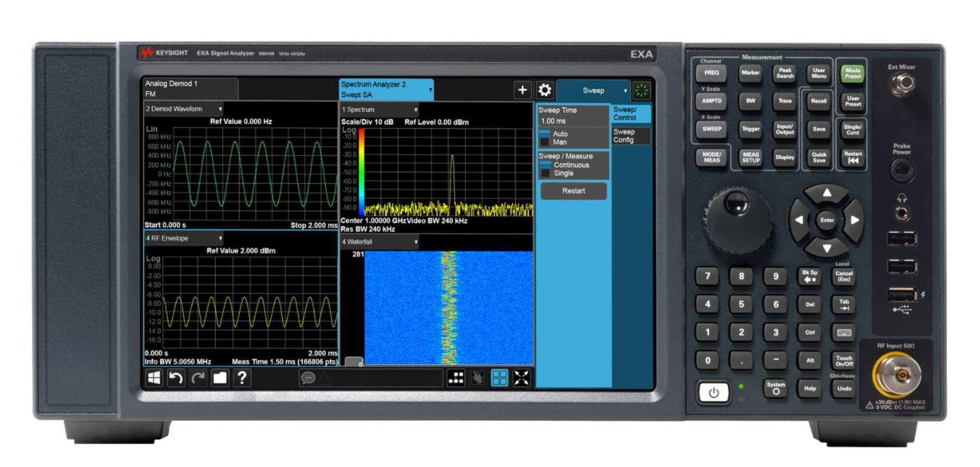This screenshot has height=467, width=980.
Task: Push the Marker key
Action: (751, 73)
